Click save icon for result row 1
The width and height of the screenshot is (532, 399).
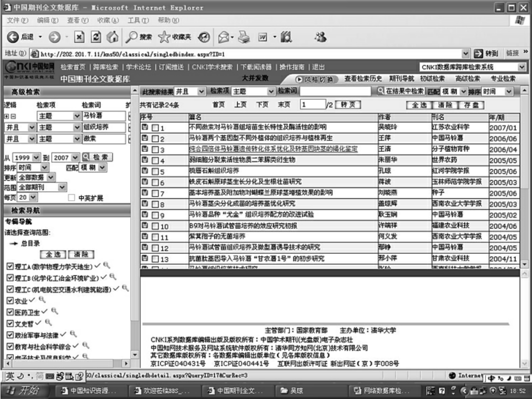click(145, 127)
